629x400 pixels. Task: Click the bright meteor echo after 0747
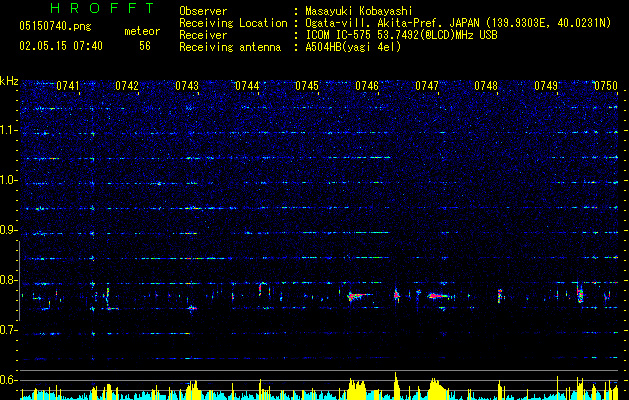click(x=439, y=296)
